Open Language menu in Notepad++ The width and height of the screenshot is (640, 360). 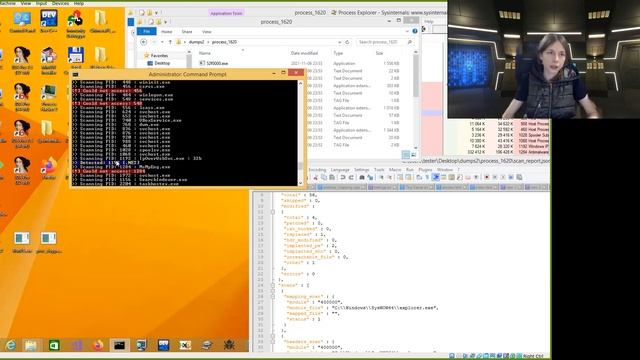[x=340, y=169]
